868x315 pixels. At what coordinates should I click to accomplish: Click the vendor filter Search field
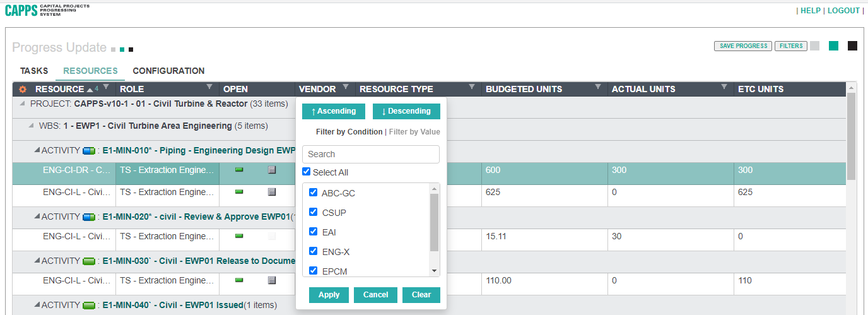point(370,154)
